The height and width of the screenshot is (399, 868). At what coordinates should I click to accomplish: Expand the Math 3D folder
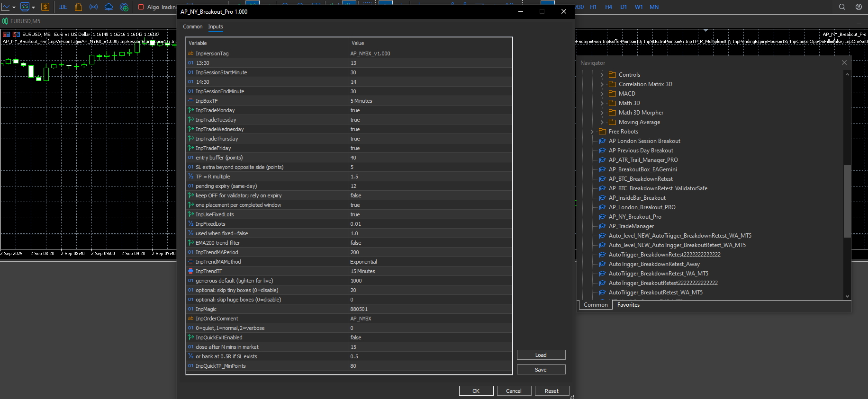(x=602, y=103)
